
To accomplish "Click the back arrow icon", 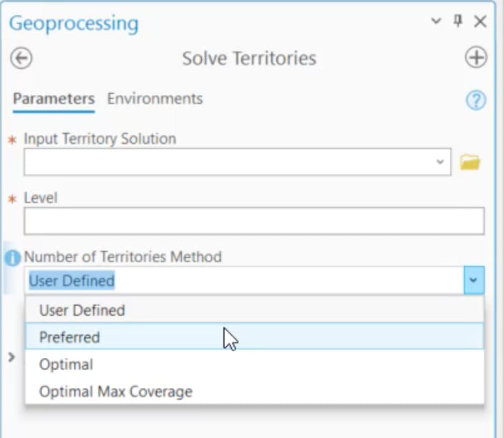I will pos(21,58).
